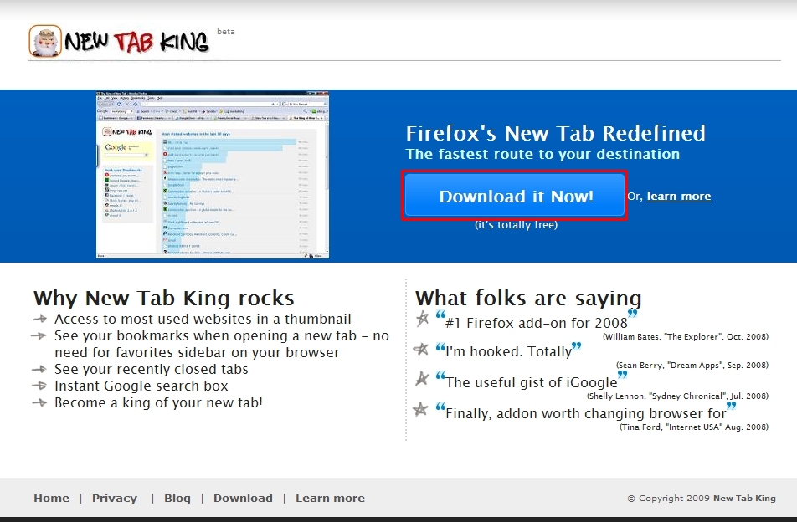
Task: Click the quote "I'm hooked. Totally"
Action: [509, 351]
